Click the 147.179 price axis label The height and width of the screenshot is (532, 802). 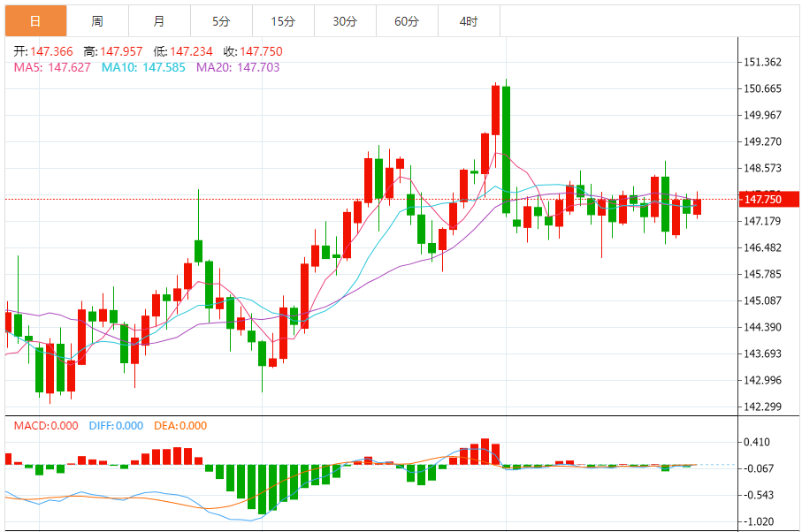pyautogui.click(x=762, y=221)
